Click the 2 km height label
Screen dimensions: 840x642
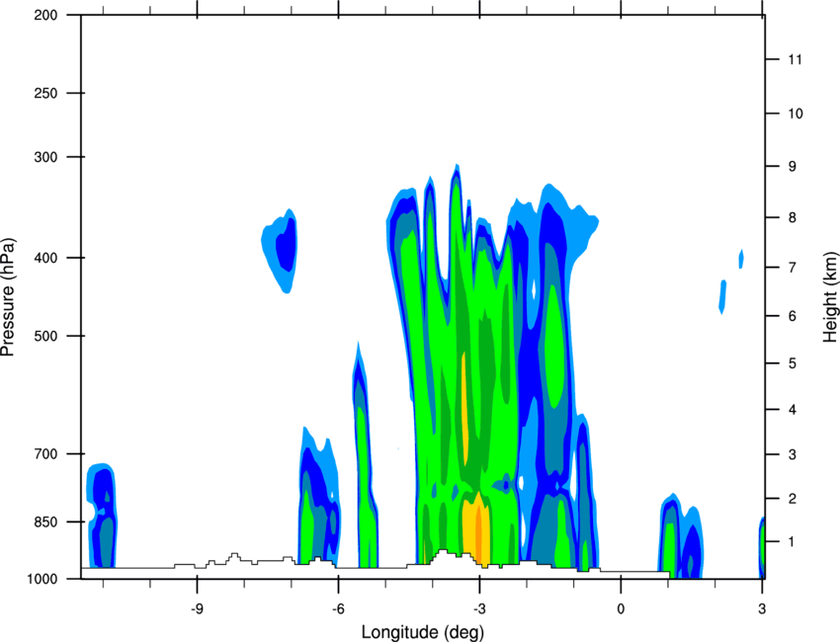793,499
